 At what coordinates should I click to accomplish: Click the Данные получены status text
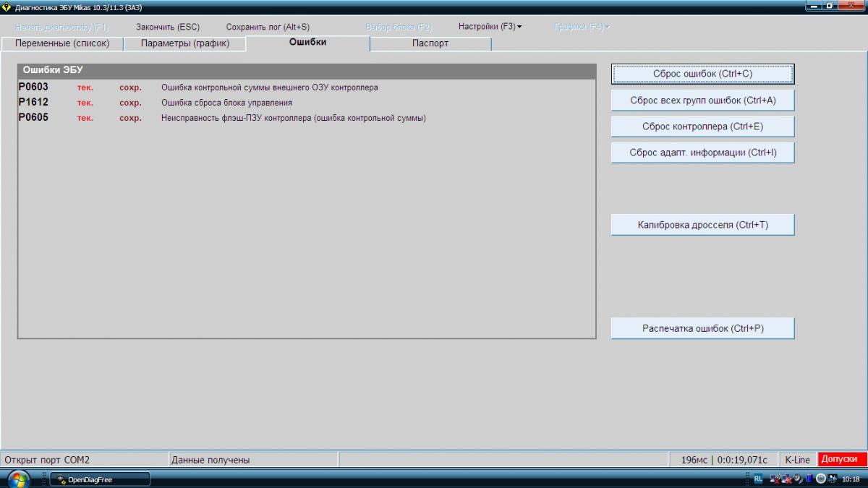click(210, 460)
